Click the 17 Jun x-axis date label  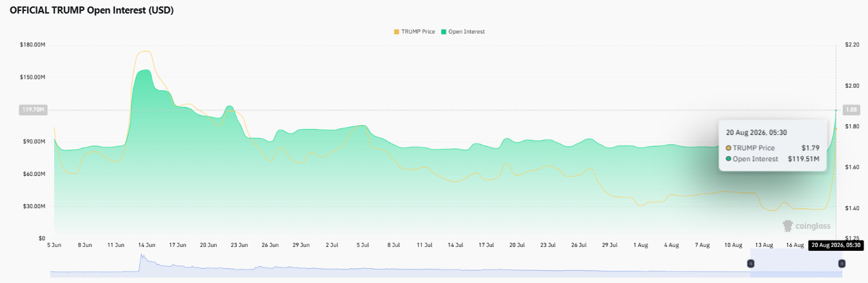177,245
